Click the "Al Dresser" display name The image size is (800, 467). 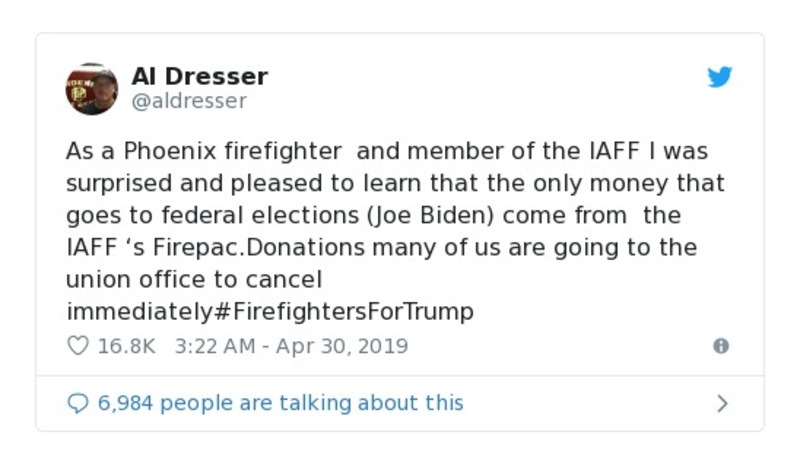pos(199,77)
